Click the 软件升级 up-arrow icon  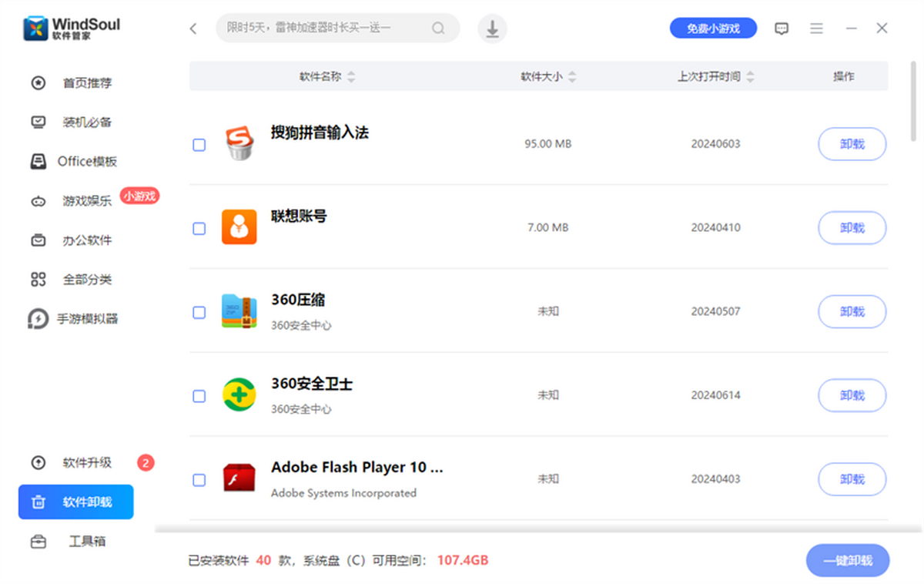pos(38,462)
